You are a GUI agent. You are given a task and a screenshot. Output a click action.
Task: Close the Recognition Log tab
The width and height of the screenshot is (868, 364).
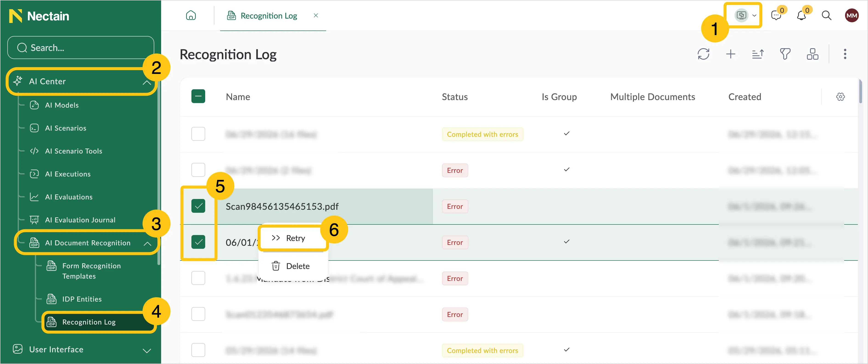click(x=316, y=16)
